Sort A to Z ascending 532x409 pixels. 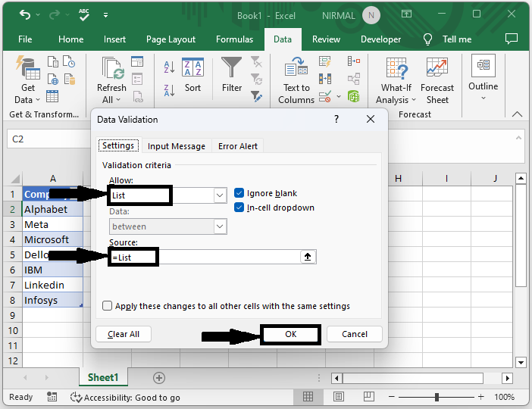[x=169, y=67]
